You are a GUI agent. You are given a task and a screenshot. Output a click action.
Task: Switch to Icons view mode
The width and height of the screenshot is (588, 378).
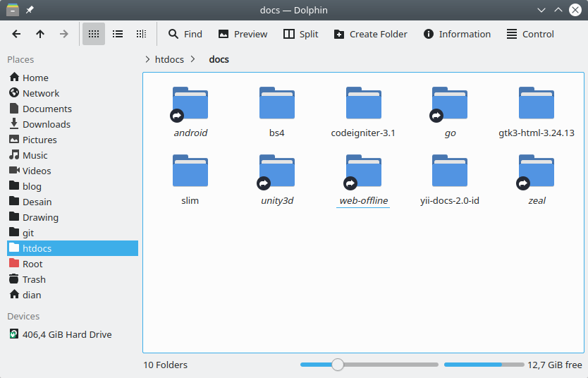94,34
